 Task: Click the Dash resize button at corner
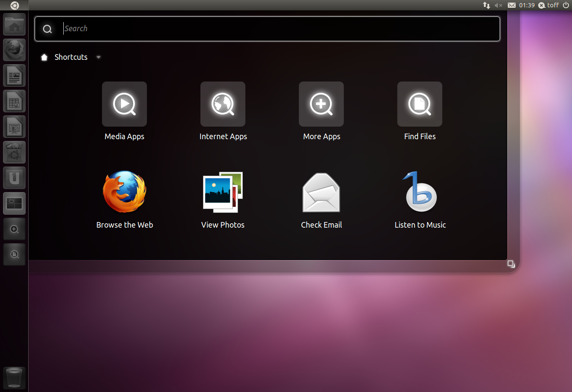coord(511,264)
